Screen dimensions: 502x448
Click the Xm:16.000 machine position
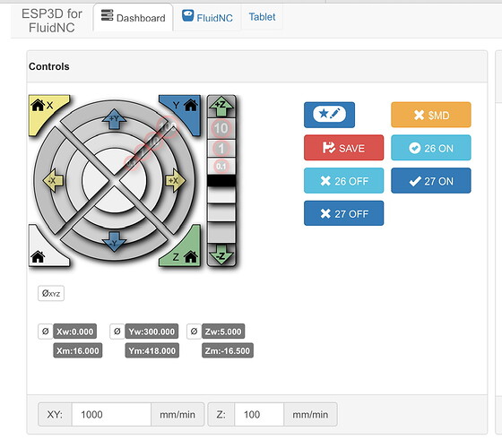click(78, 350)
